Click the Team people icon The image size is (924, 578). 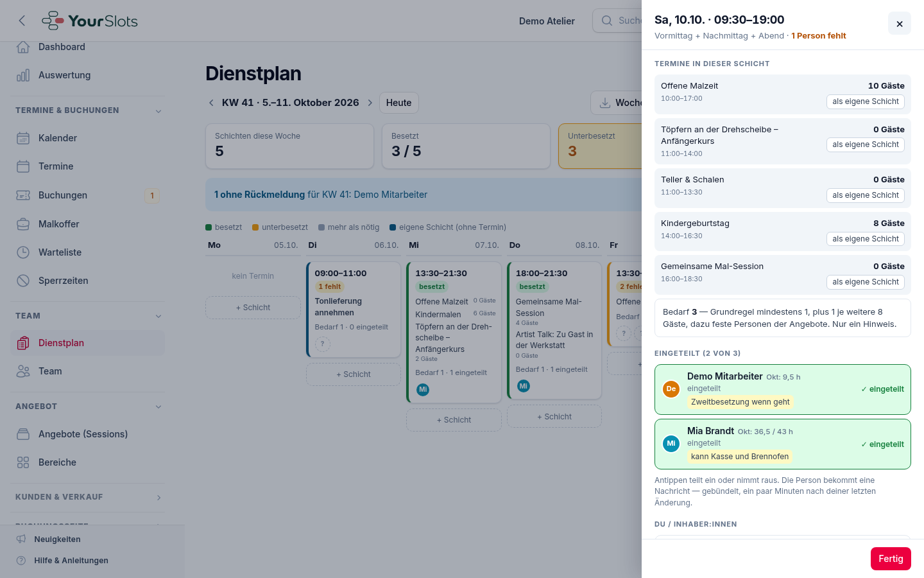point(23,371)
